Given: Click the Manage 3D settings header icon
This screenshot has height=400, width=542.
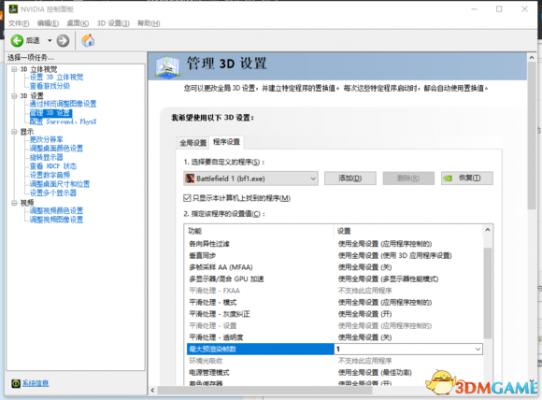Looking at the screenshot, I should click(x=167, y=67).
